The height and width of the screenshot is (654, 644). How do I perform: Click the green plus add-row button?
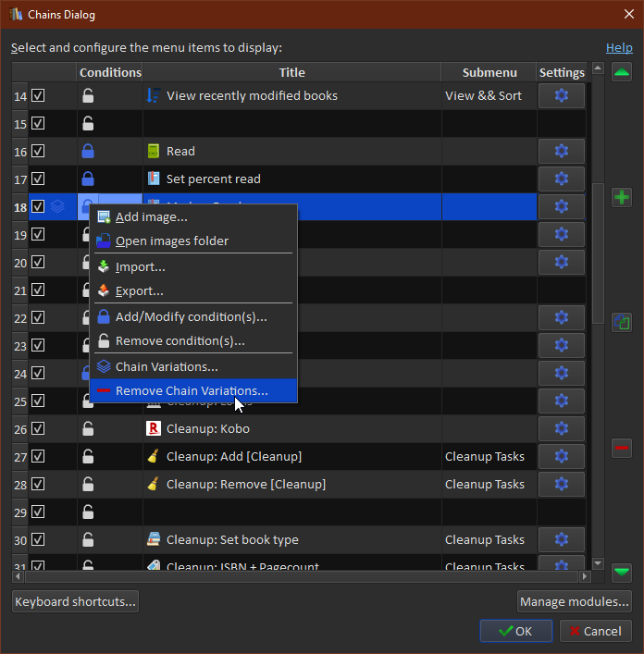coord(622,197)
